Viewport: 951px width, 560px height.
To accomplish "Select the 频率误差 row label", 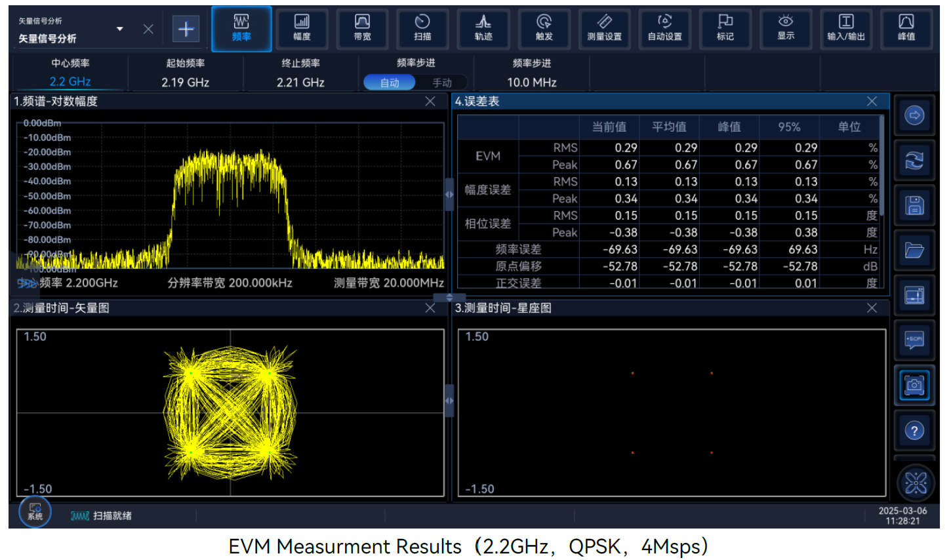I will click(x=518, y=249).
